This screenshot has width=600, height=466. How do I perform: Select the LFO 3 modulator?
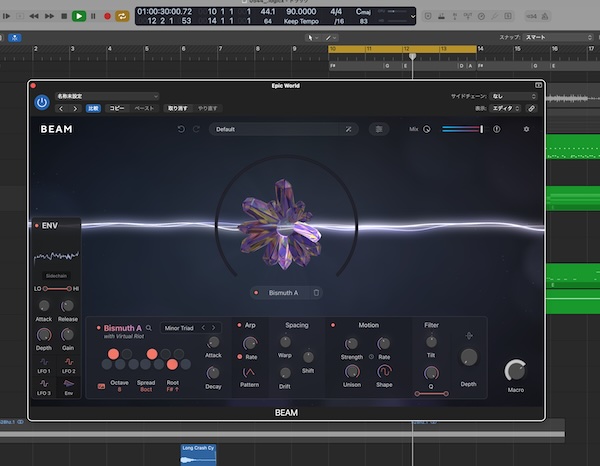click(x=44, y=387)
